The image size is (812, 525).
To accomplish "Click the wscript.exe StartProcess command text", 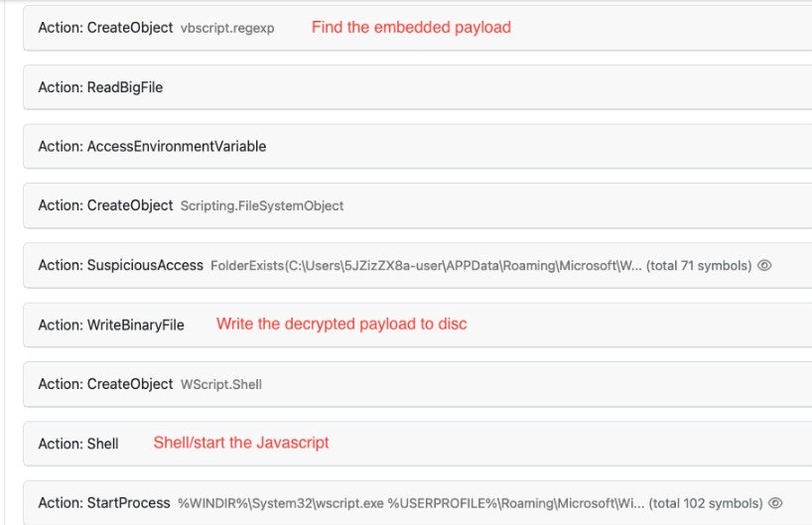I will (x=411, y=503).
